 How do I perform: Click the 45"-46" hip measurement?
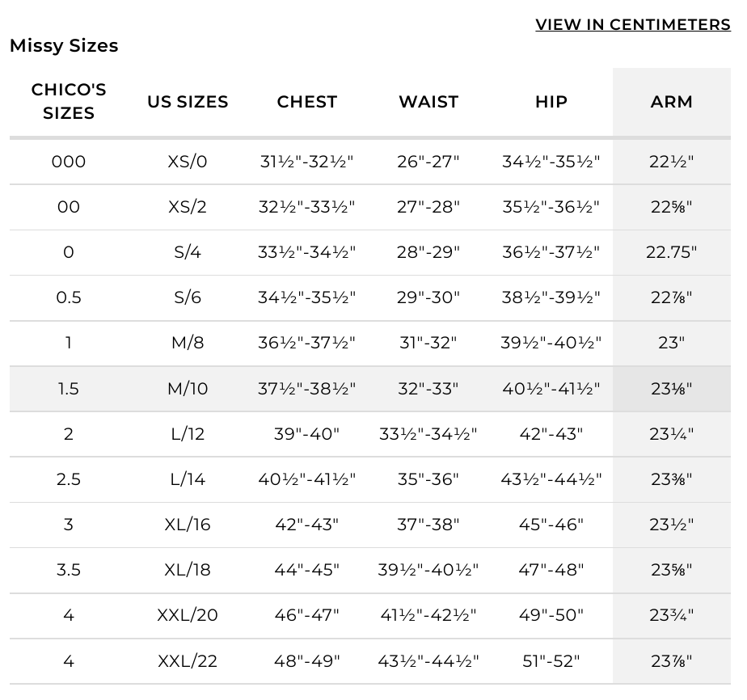coord(551,525)
